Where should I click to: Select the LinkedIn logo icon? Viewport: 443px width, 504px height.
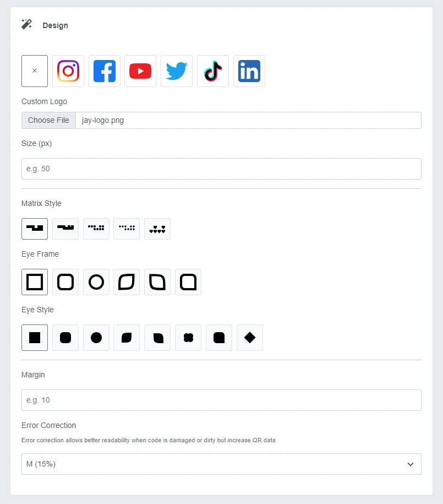pos(249,71)
